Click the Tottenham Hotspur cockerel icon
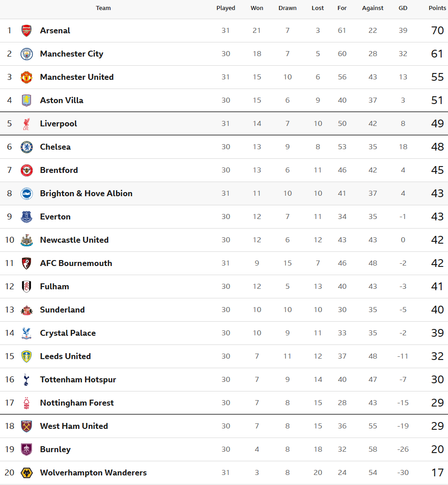Image resolution: width=448 pixels, height=485 pixels. click(26, 380)
